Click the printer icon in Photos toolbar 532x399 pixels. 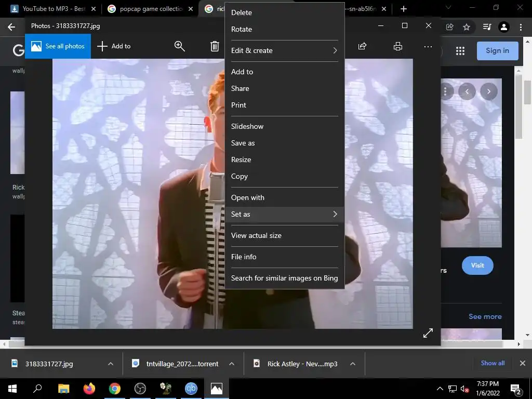tap(397, 46)
